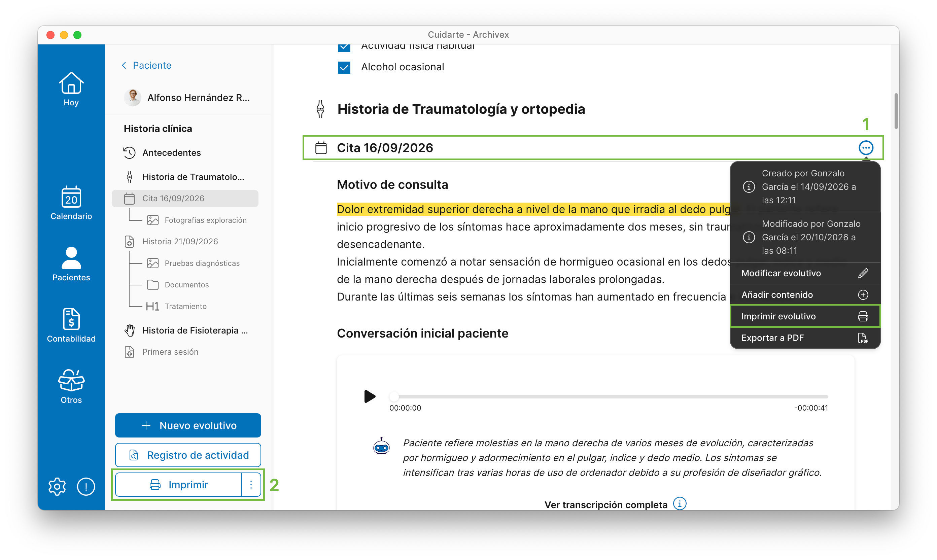Open Primera sesión entry
Viewport: 937px width, 560px height.
point(161,352)
